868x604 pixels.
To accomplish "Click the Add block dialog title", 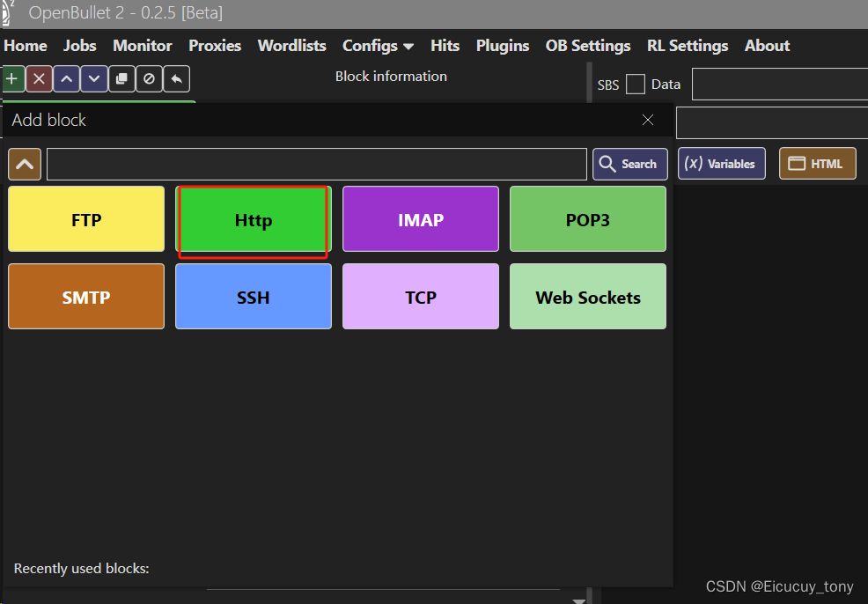I will click(48, 120).
